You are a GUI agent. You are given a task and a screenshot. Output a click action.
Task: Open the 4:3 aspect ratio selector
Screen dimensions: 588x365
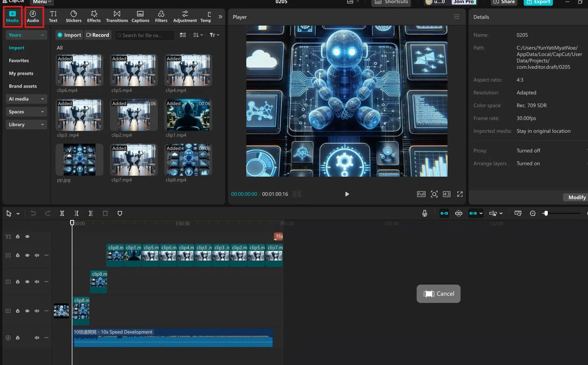tap(446, 194)
